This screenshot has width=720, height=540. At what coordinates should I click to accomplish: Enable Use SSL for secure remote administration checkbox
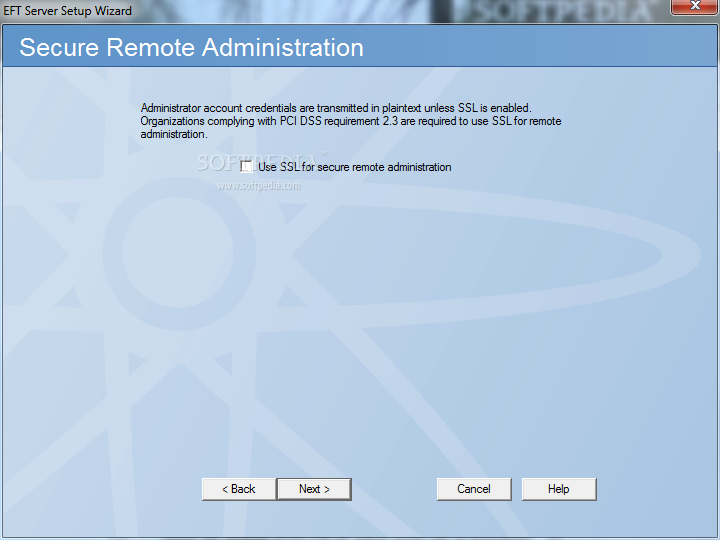[247, 166]
